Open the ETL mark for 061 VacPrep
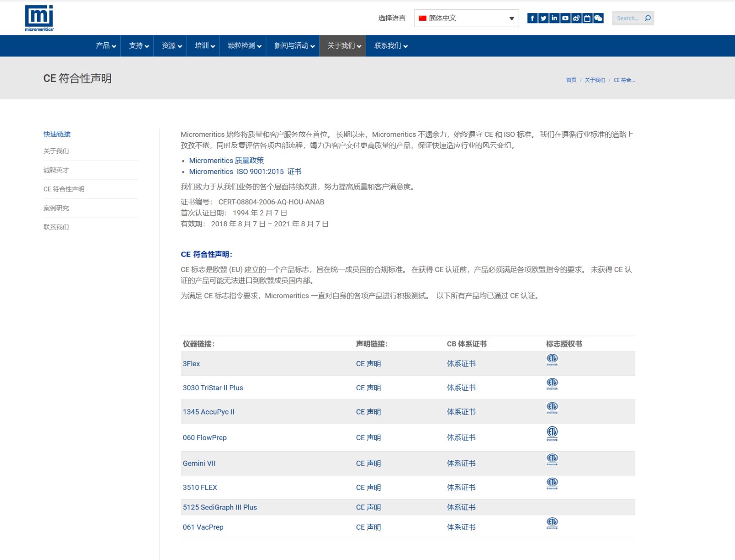The image size is (735, 560). (x=552, y=523)
